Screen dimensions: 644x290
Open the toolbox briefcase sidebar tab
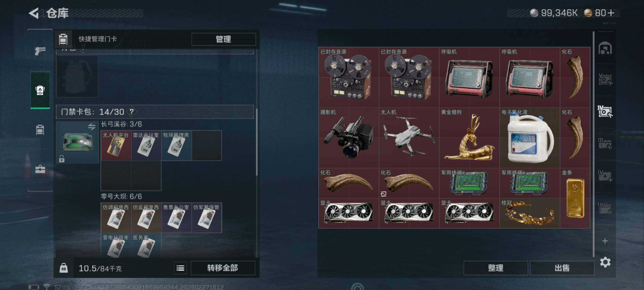(40, 169)
